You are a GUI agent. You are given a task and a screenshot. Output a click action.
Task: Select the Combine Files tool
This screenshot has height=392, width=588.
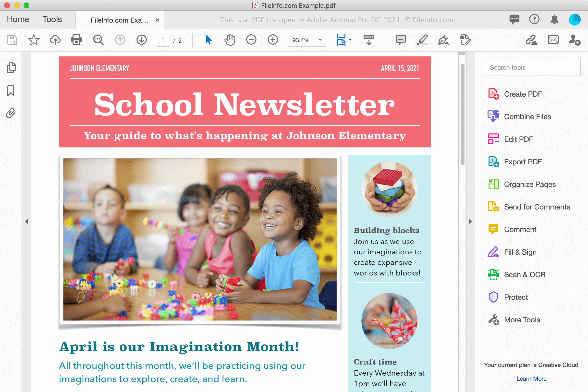click(527, 117)
